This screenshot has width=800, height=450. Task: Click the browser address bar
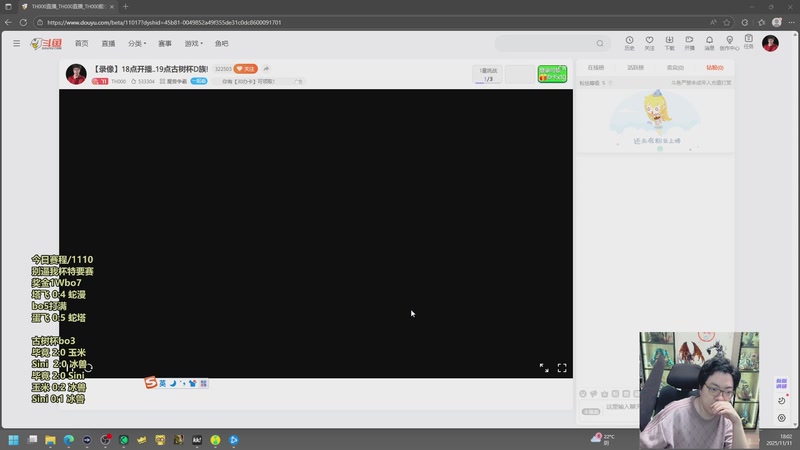pyautogui.click(x=372, y=22)
